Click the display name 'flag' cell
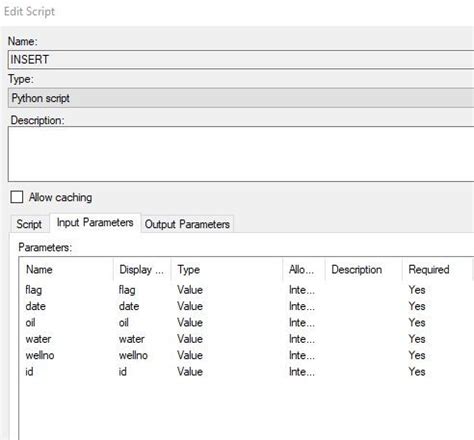The height and width of the screenshot is (440, 474). 127,290
